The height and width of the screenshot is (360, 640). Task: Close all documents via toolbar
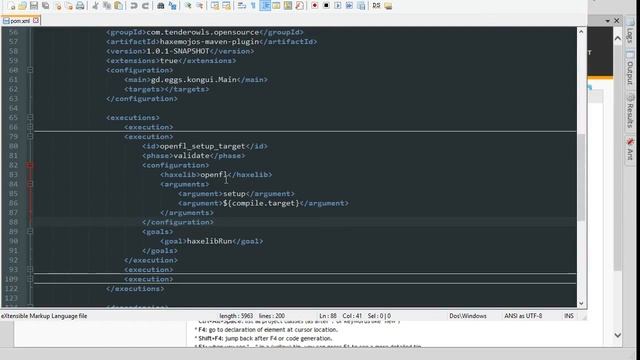(x=69, y=6)
